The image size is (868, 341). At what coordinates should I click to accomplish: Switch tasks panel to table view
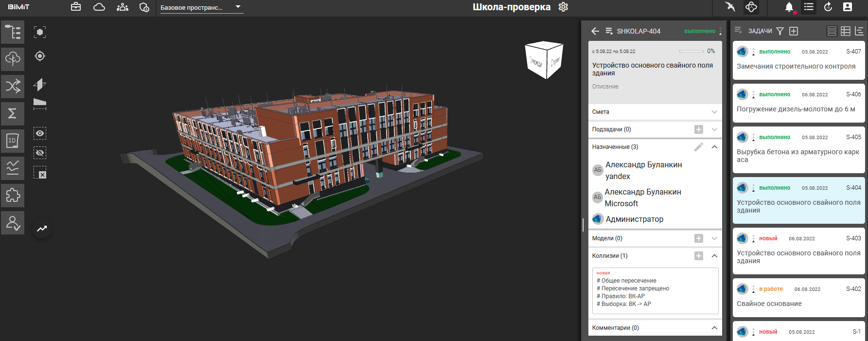(846, 31)
